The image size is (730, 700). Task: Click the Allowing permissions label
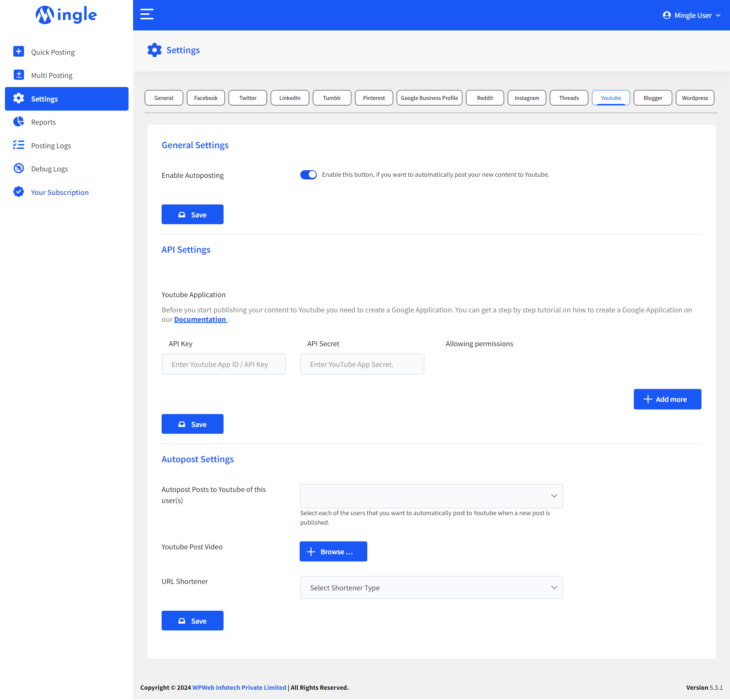[479, 344]
